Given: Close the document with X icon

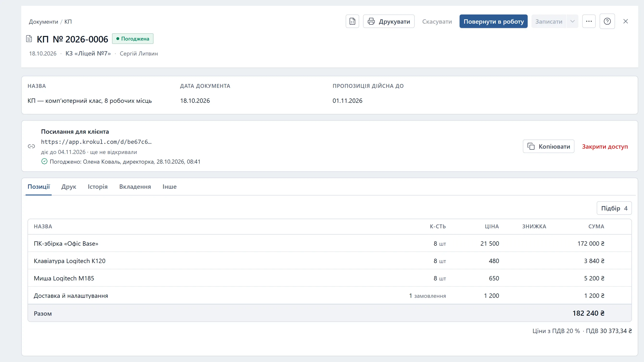Looking at the screenshot, I should point(625,21).
